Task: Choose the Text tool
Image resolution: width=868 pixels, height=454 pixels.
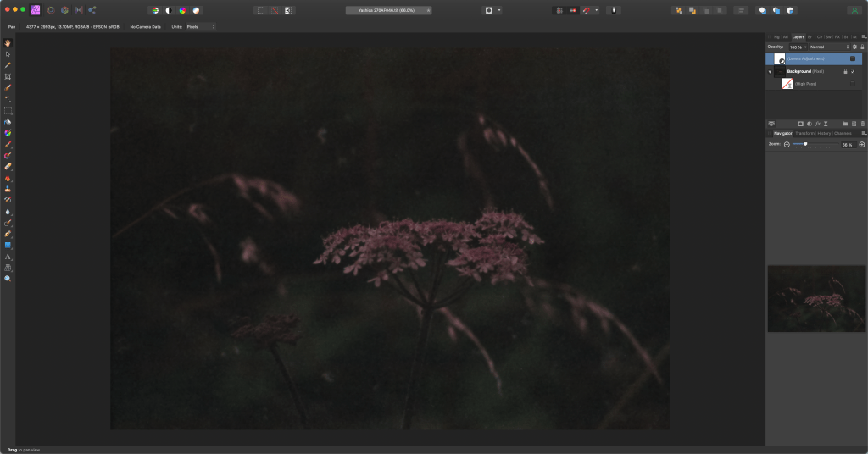Action: coord(8,256)
